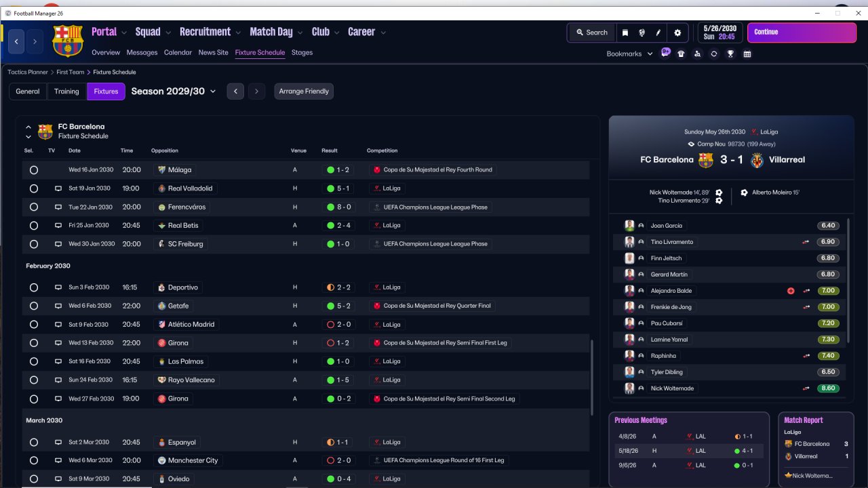Select the Málaga fixture radio button
Screen dimensions: 868x488
coord(33,170)
